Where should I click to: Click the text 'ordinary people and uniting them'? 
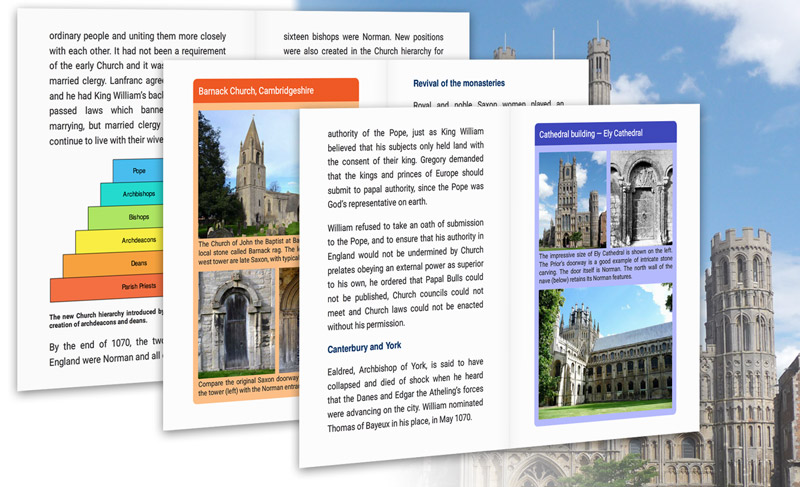(137, 36)
